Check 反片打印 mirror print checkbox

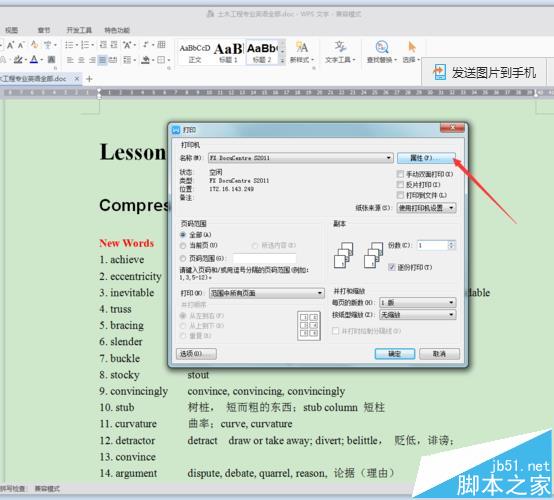[400, 184]
